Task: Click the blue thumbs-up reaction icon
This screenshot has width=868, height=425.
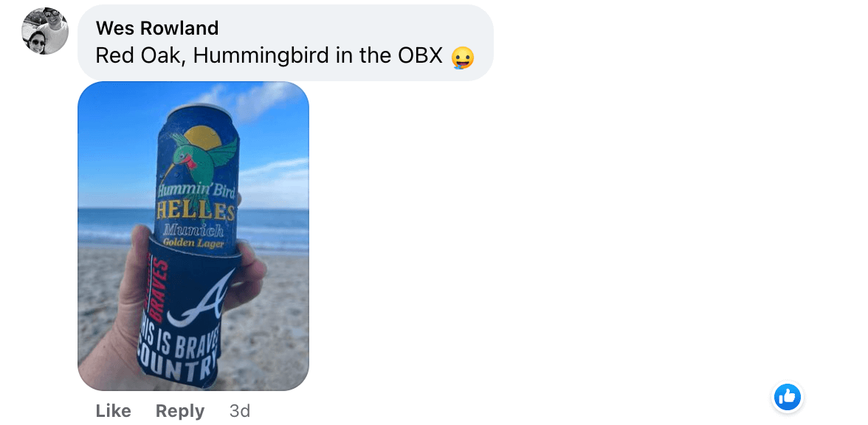Action: coord(787,397)
